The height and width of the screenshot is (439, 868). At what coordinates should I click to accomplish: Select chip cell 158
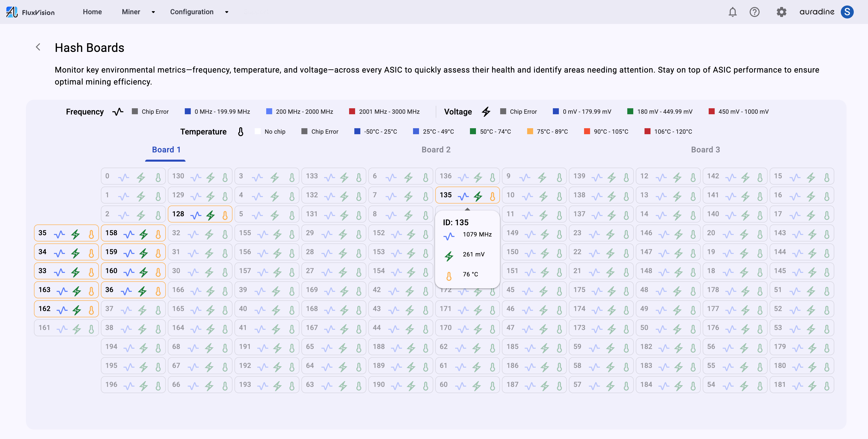(x=133, y=233)
